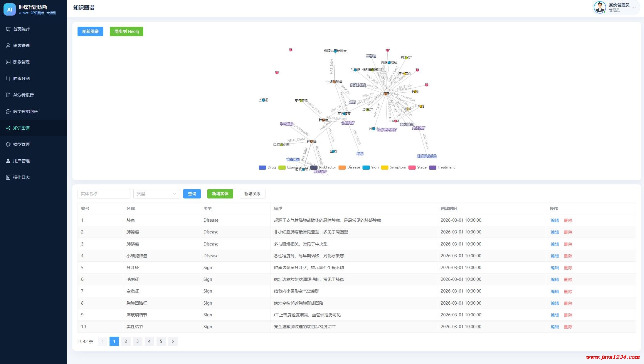Image resolution: width=644 pixels, height=364 pixels.
Task: Click 删除 for the 肺腺癌 row
Action: coord(568,232)
